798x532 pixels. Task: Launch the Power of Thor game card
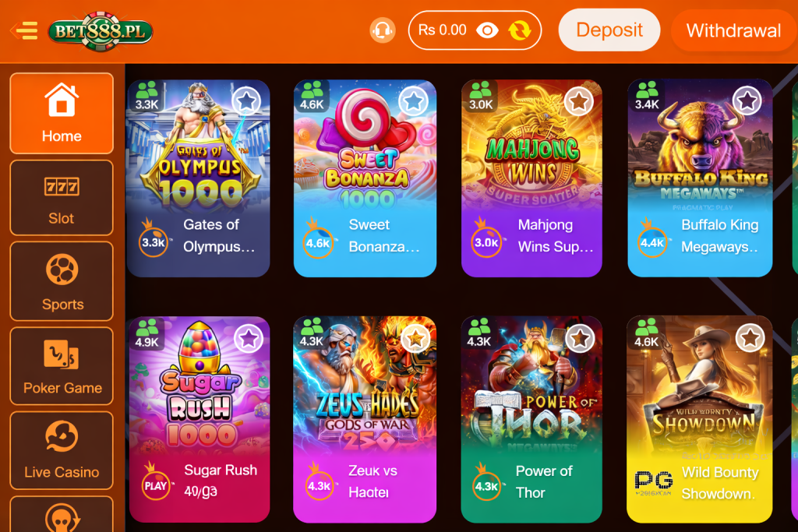click(x=531, y=419)
